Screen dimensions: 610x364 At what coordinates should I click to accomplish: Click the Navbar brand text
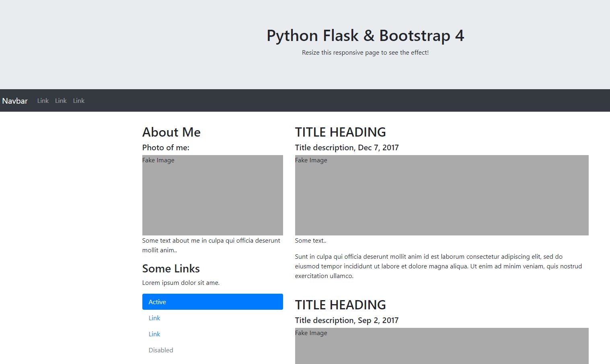(15, 101)
